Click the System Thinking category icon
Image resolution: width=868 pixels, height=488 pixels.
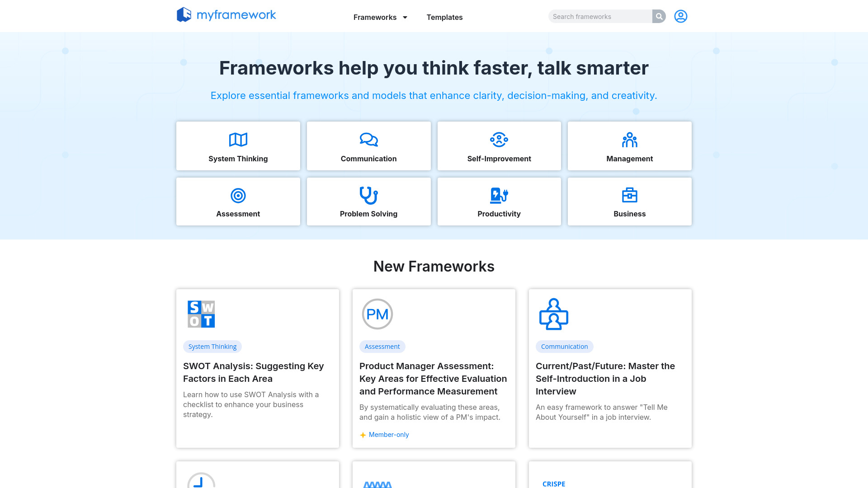tap(238, 140)
